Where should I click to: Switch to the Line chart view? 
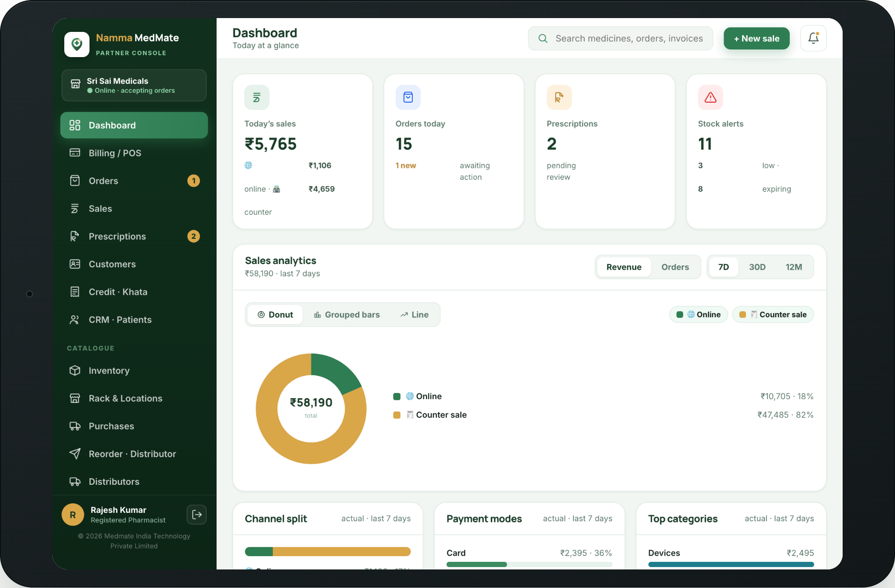(x=414, y=314)
